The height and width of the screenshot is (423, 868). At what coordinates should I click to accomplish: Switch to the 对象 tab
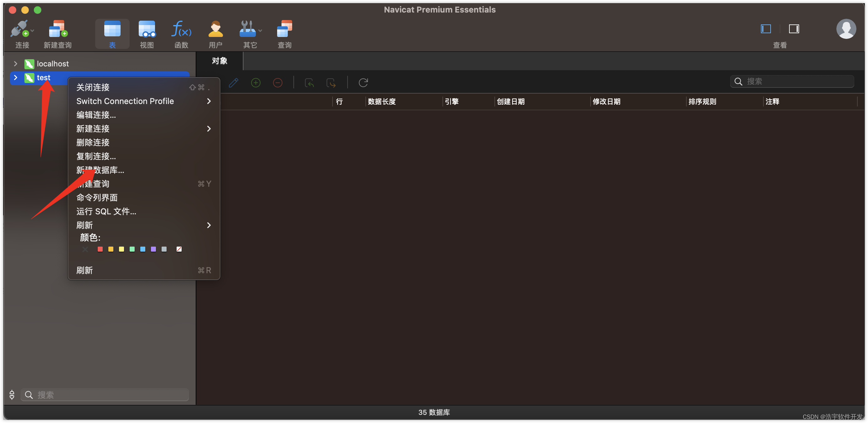point(220,61)
